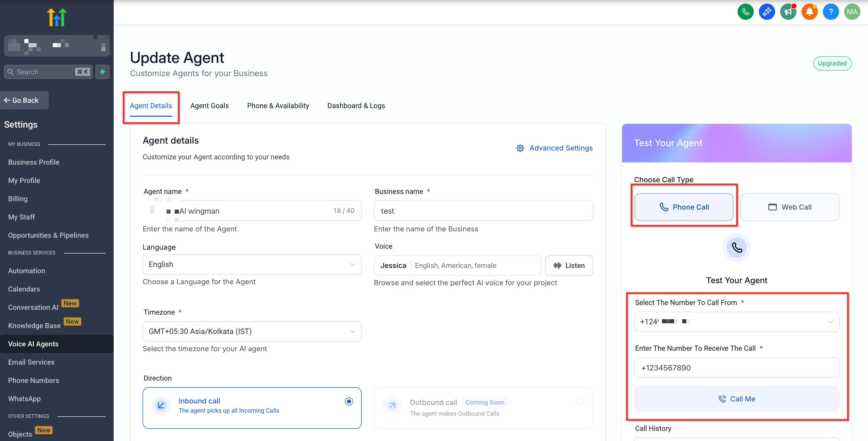The width and height of the screenshot is (868, 441).
Task: Select the Outbound call radio button
Action: [x=580, y=401]
